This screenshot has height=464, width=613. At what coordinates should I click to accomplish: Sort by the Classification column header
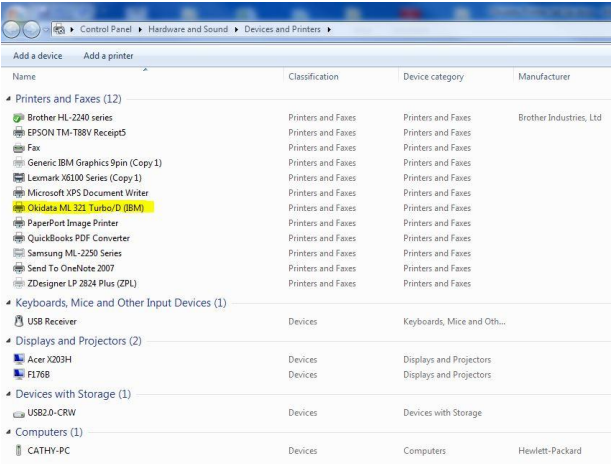[x=314, y=77]
